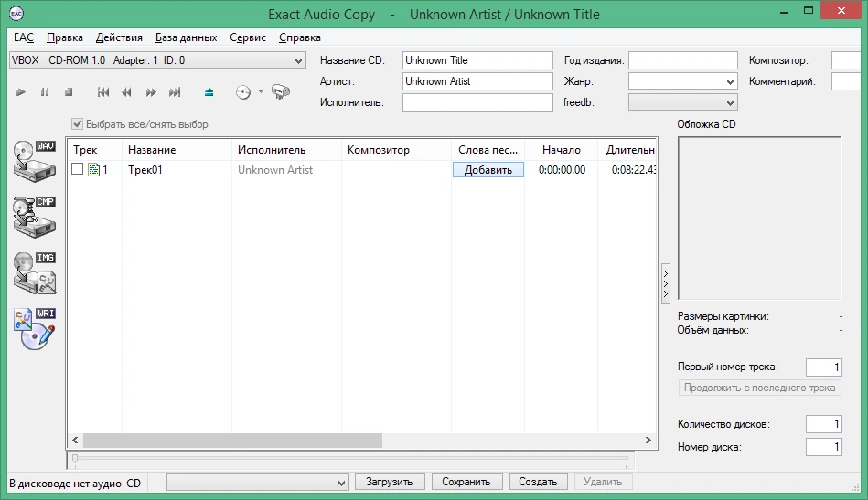Toggle 'Выбрать все/снять выбор' checkbox
Screen dimensions: 868x500
pyautogui.click(x=78, y=124)
